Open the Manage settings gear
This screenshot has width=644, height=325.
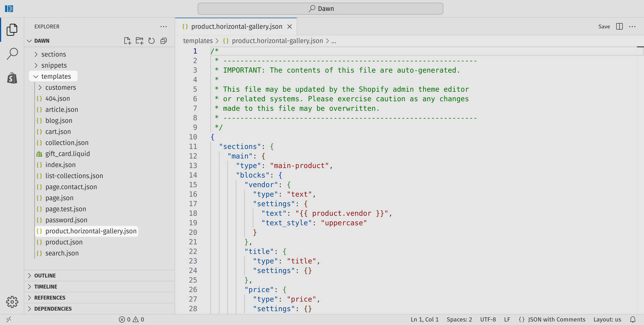tap(12, 302)
